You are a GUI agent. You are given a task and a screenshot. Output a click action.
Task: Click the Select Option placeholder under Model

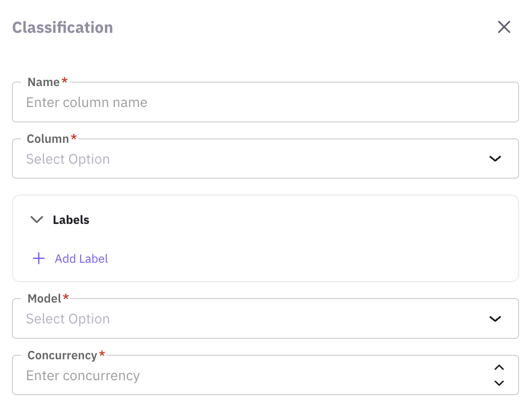tap(68, 318)
